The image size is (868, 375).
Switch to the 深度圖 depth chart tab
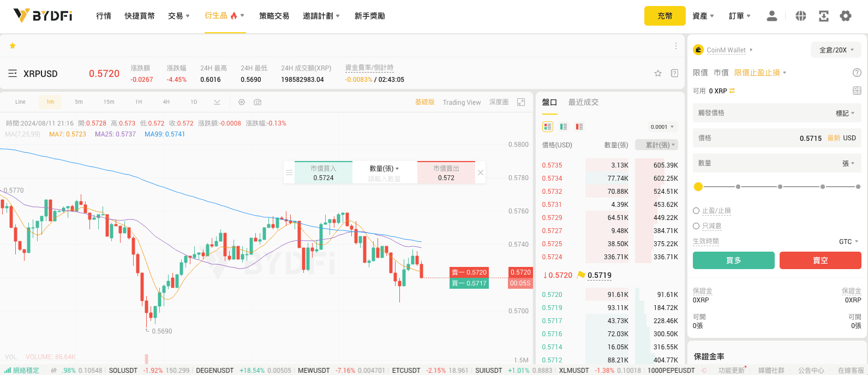point(499,102)
